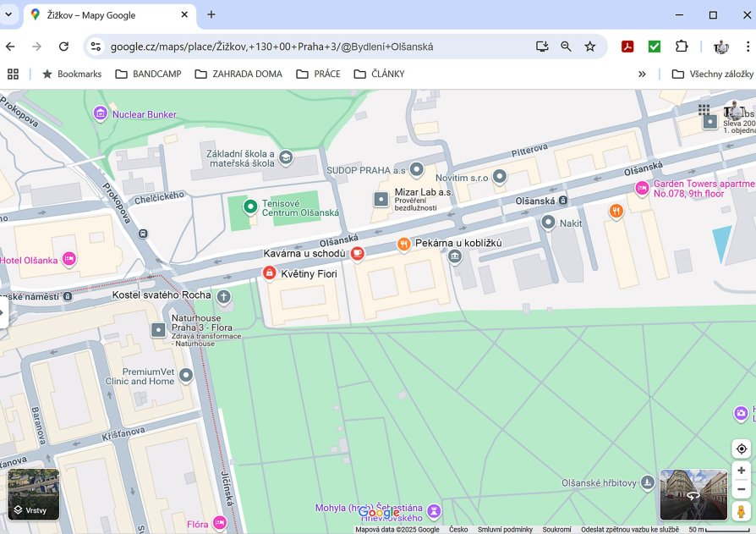Screen dimensions: 756x534
Task: Open the Chrome apps grid shortcut
Action: pyautogui.click(x=13, y=74)
